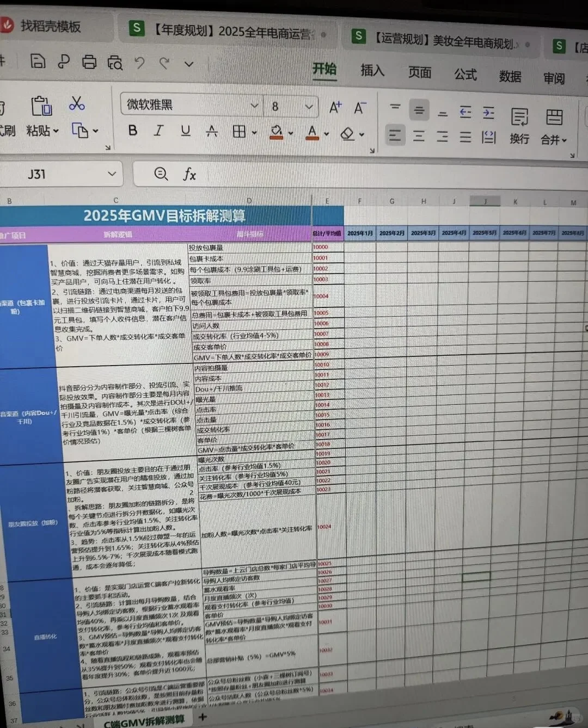Select the 2025年GMV目标拆解测算 title cell
The width and height of the screenshot is (588, 728).
(x=164, y=216)
